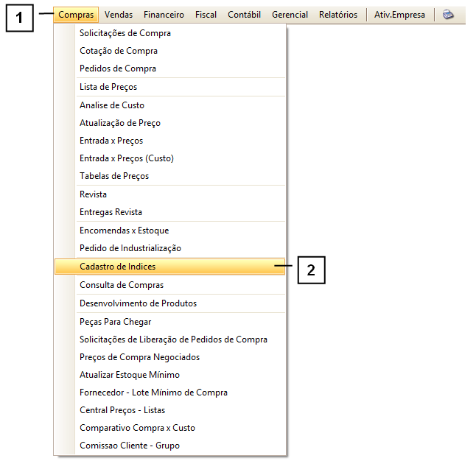Open Cotação de Compra entry
The height and width of the screenshot is (461, 476).
(119, 51)
